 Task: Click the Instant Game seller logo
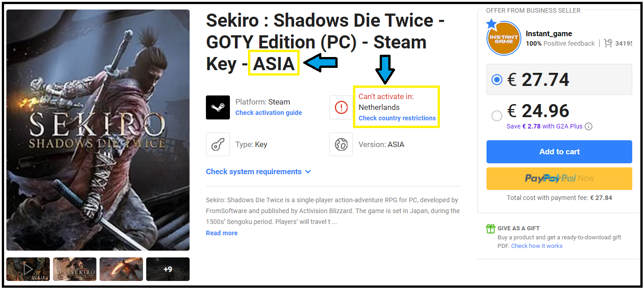coord(504,39)
